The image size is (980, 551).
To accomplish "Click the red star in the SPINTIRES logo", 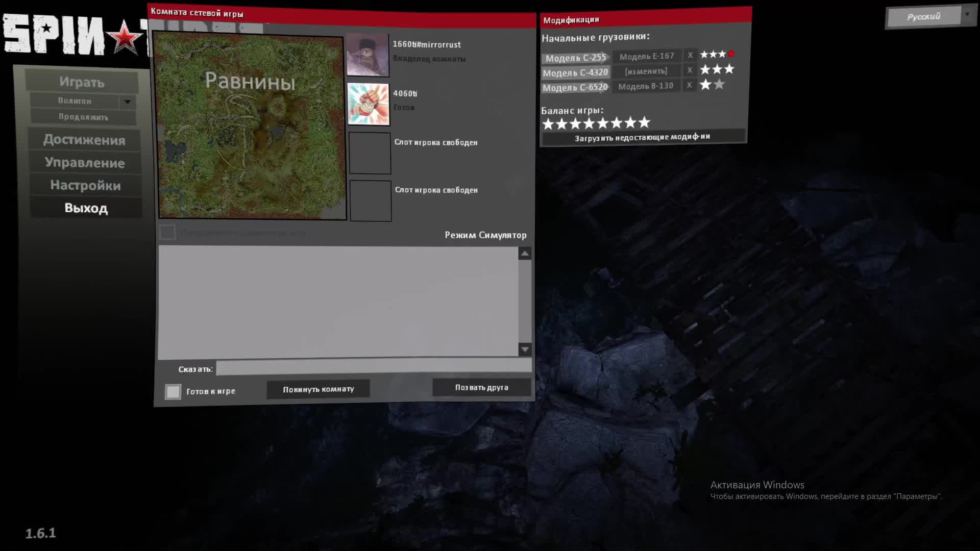I will [125, 38].
